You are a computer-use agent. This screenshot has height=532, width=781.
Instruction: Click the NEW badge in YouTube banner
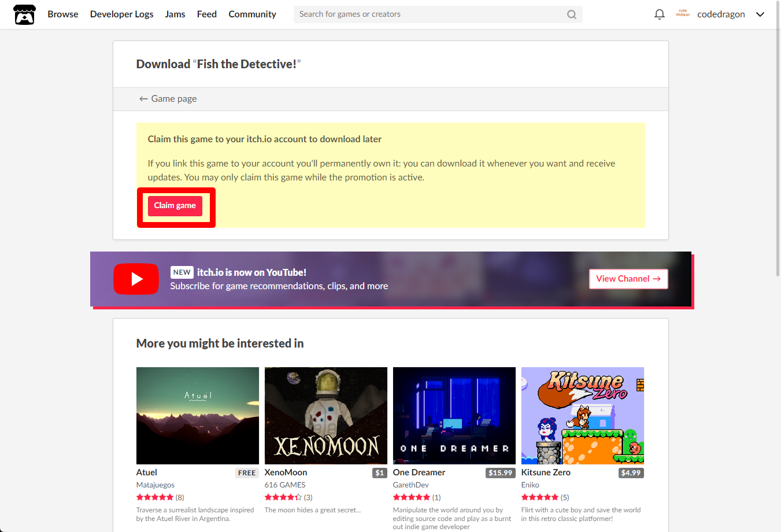(x=182, y=272)
